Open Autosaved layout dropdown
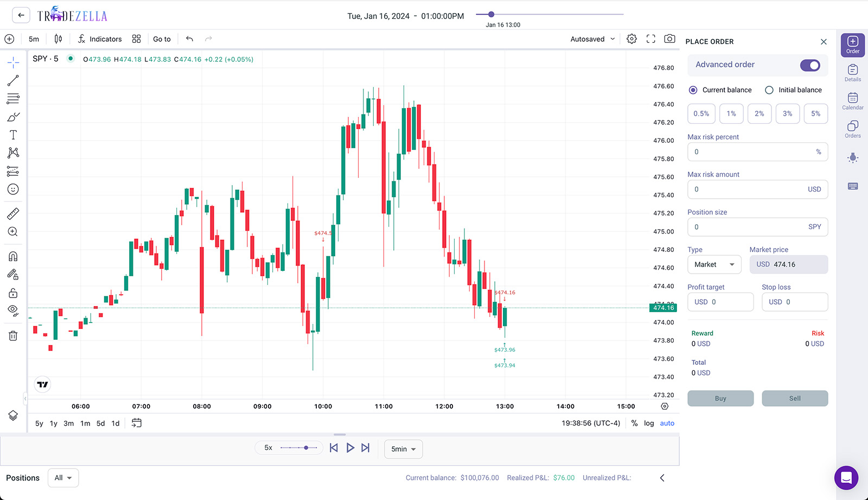Screen dimensions: 868x500 point(593,39)
